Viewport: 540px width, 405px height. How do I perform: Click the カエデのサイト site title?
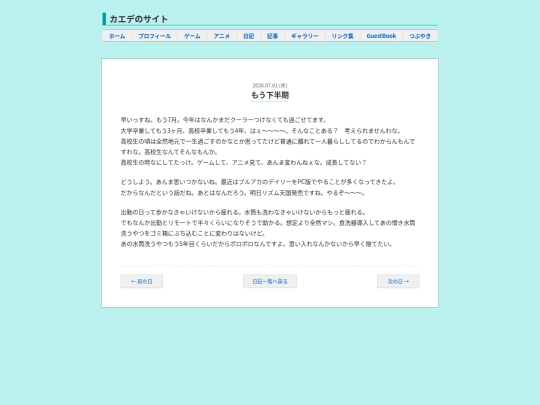(138, 19)
